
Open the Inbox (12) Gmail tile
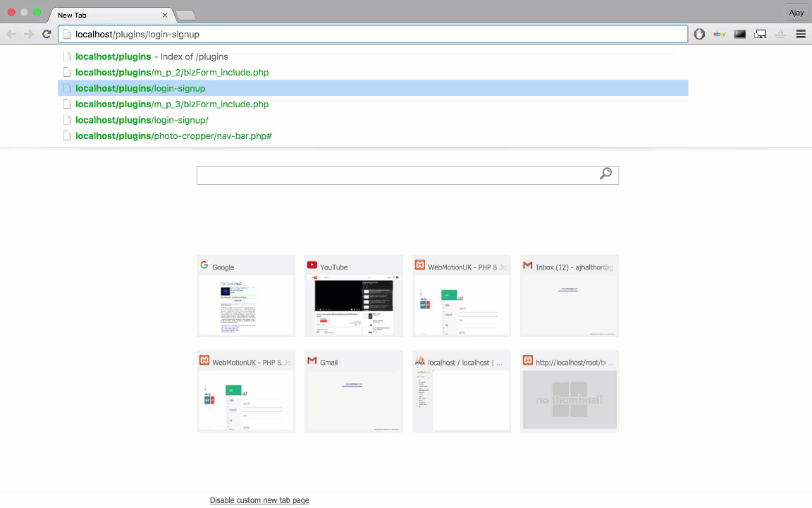coord(569,296)
